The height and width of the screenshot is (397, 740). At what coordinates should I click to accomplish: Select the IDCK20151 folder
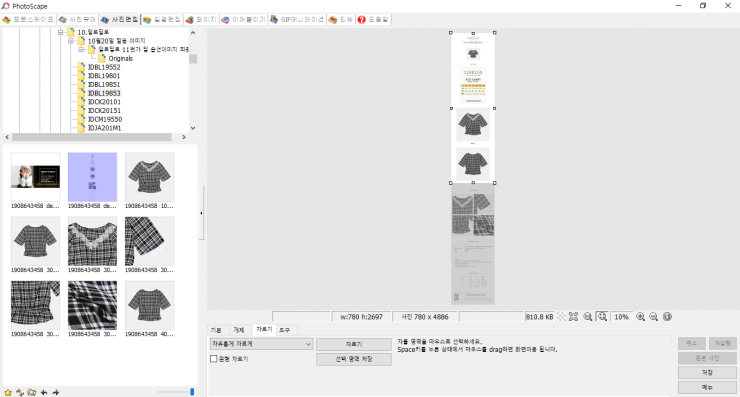coord(104,110)
